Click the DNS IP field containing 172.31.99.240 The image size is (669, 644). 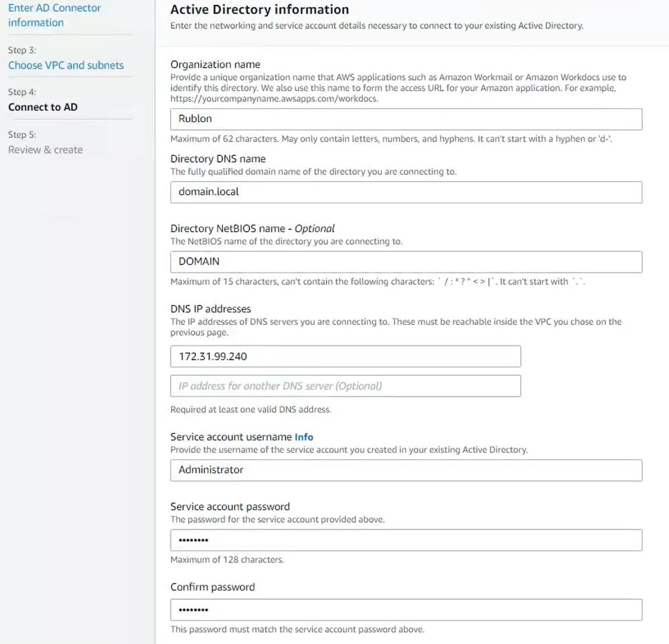pos(345,356)
